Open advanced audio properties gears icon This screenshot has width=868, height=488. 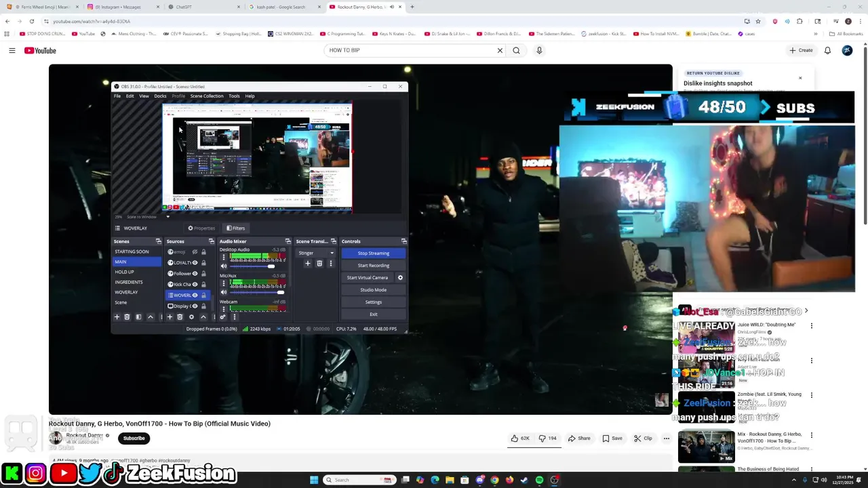tap(222, 317)
